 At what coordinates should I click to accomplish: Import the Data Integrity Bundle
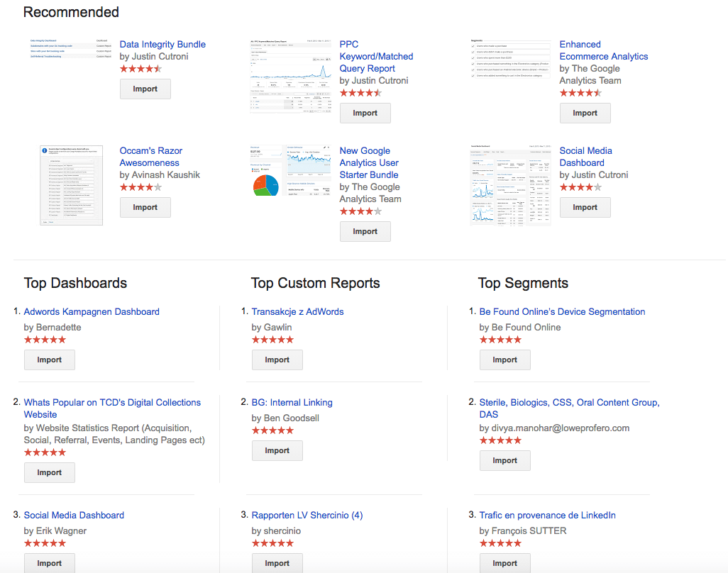coord(145,89)
